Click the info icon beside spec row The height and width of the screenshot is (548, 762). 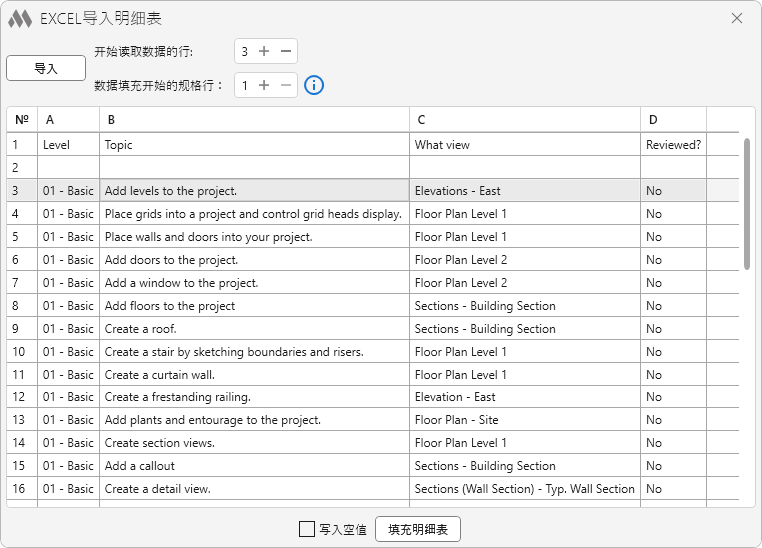tap(313, 85)
